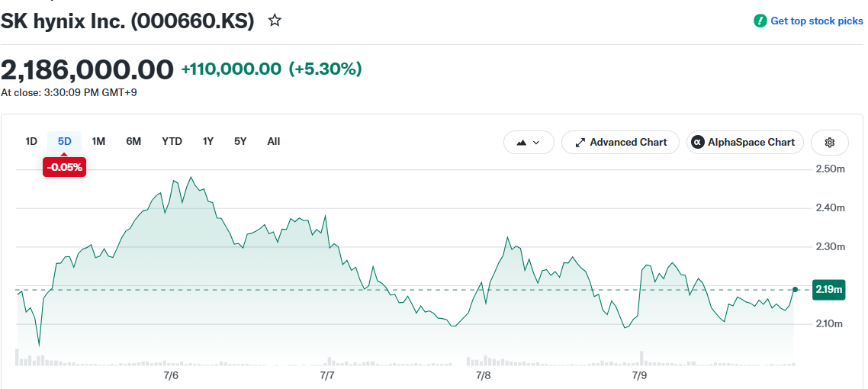Show All time price history
The width and height of the screenshot is (868, 389).
[274, 141]
